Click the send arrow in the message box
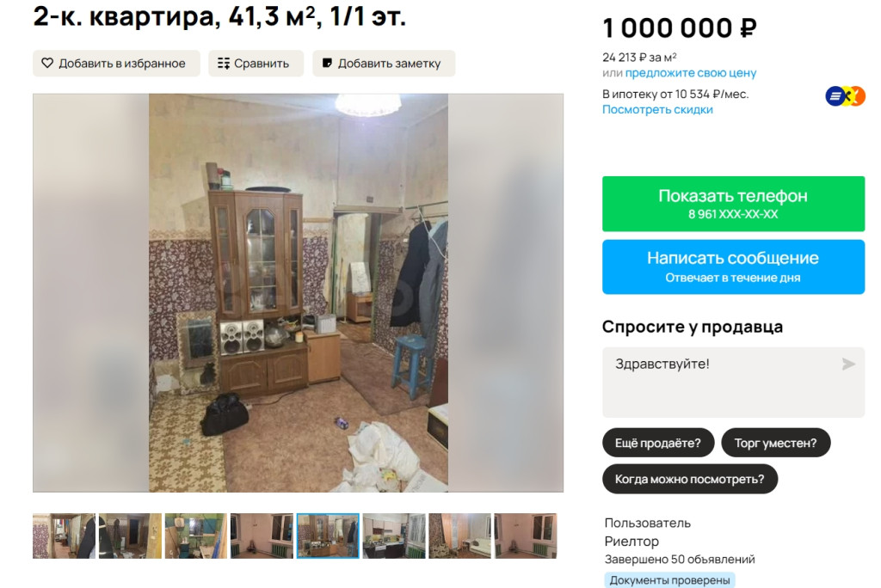Image resolution: width=881 pixels, height=588 pixels. tap(848, 364)
